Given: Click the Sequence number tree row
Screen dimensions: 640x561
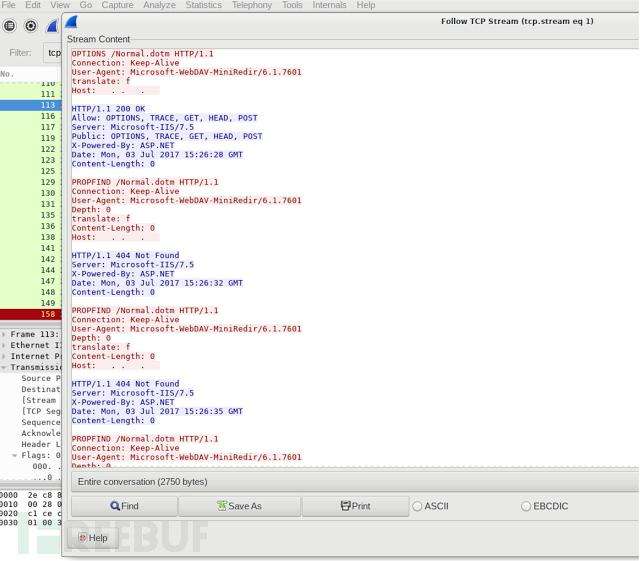Looking at the screenshot, I should tap(41, 422).
